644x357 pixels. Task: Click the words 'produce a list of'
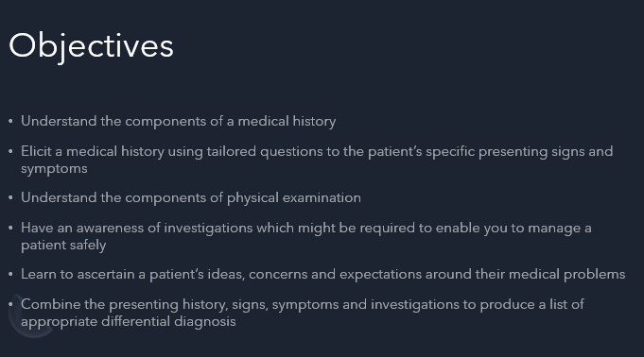click(x=531, y=304)
